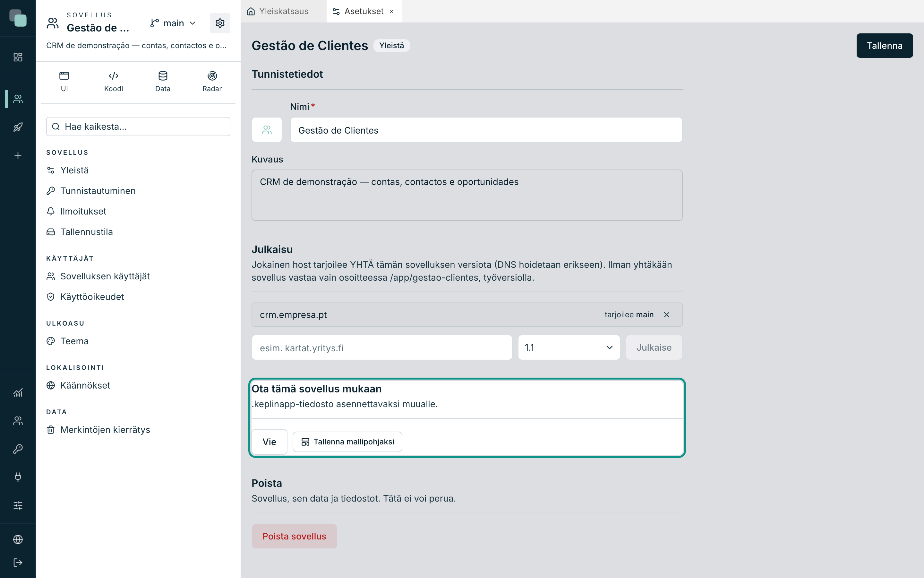The image size is (924, 578).
Task: Open the Koodi section
Action: pos(113,82)
